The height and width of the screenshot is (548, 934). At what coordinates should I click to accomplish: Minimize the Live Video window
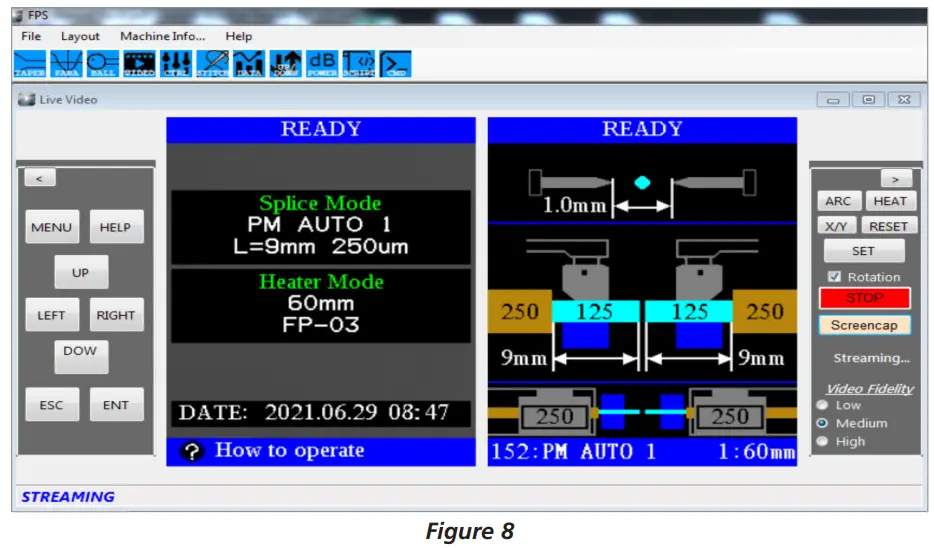(833, 99)
